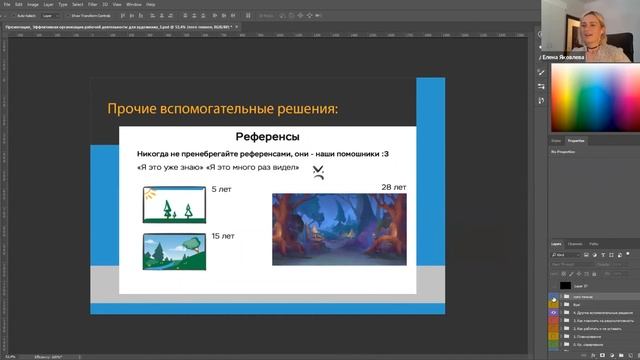The height and width of the screenshot is (360, 640).
Task: Click Add layer style fx icon
Action: coord(593,356)
